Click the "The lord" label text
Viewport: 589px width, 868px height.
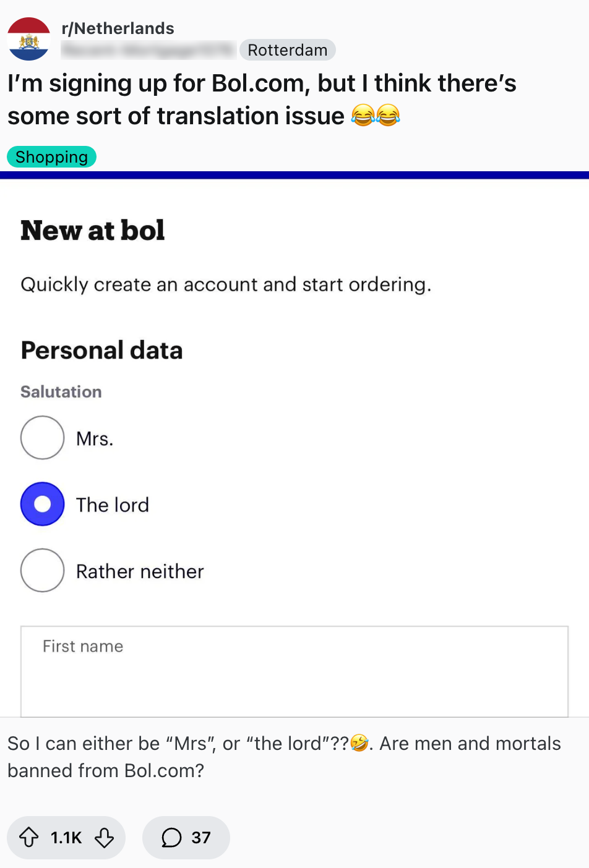click(x=113, y=505)
